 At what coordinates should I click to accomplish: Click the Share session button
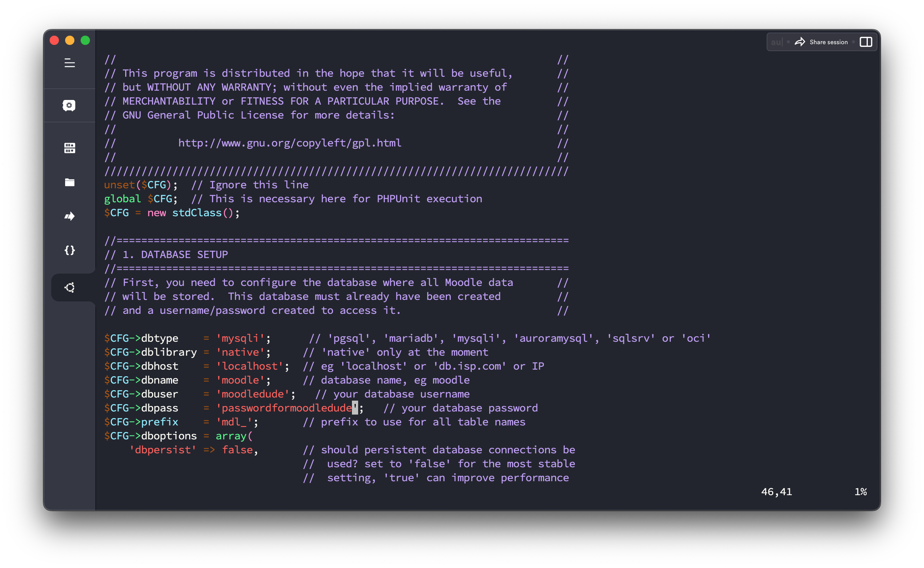click(822, 41)
